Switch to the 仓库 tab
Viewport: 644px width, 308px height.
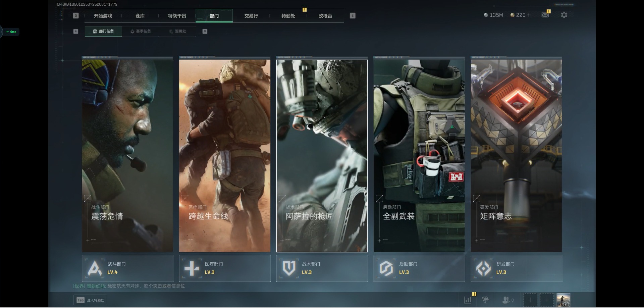(140, 16)
